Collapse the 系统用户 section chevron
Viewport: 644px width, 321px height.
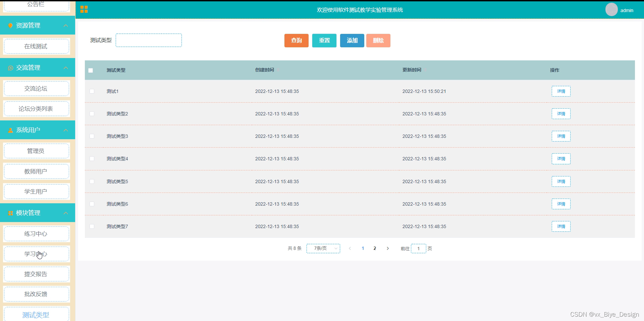pyautogui.click(x=66, y=130)
